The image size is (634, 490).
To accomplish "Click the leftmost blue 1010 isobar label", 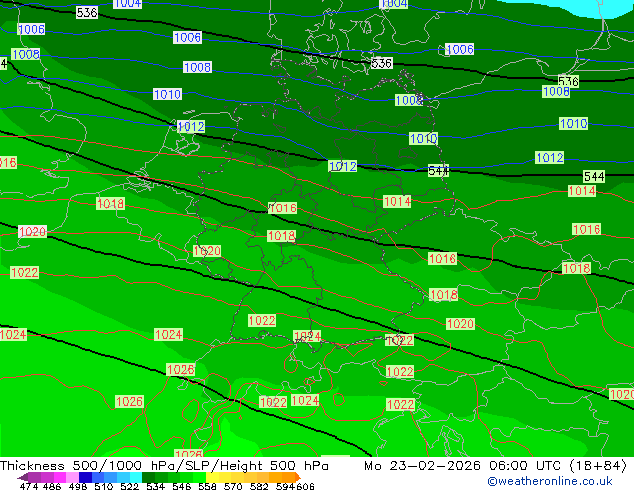I will coord(167,94).
